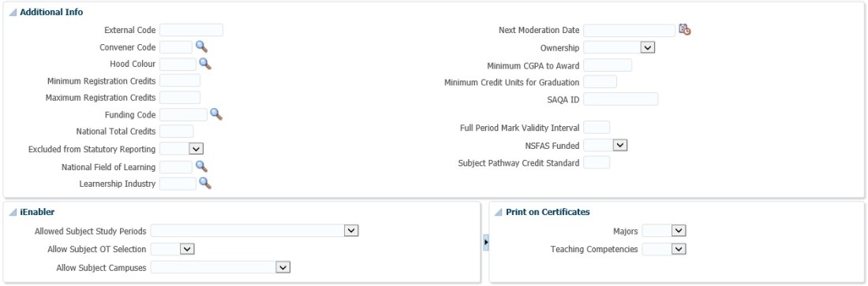
Task: Open the Majors dropdown
Action: point(679,231)
